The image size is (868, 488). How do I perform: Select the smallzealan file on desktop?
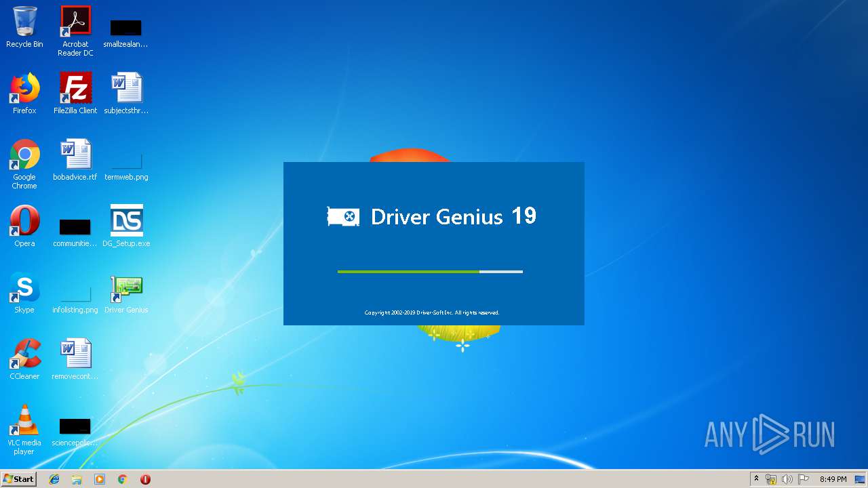125,33
